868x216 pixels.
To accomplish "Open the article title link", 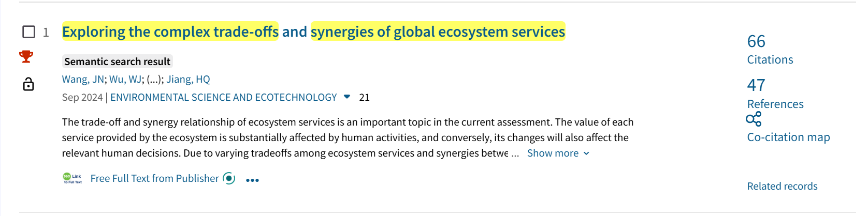I will point(313,32).
